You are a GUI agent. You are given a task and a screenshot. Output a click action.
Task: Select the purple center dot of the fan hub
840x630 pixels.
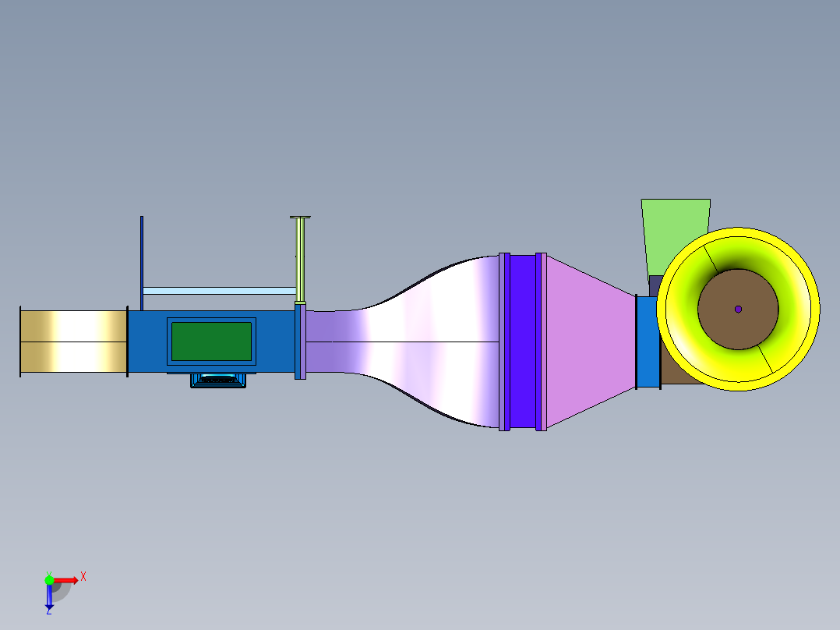(738, 310)
